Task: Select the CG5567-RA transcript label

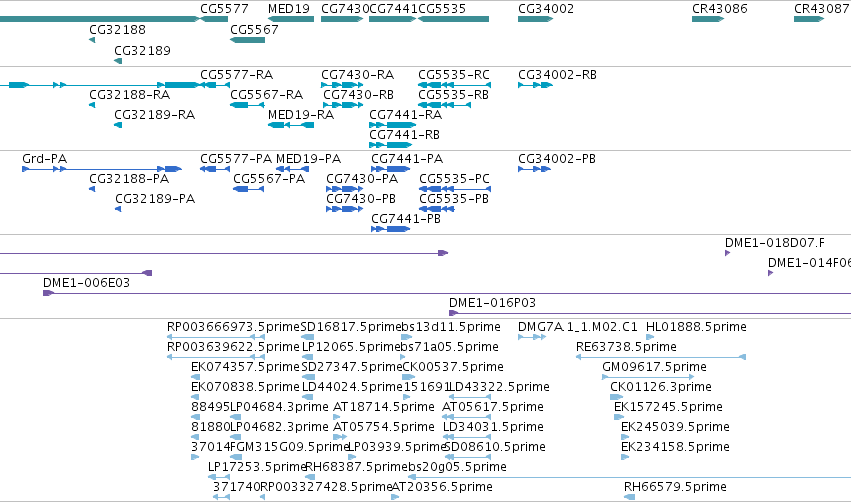Action: coord(266,95)
